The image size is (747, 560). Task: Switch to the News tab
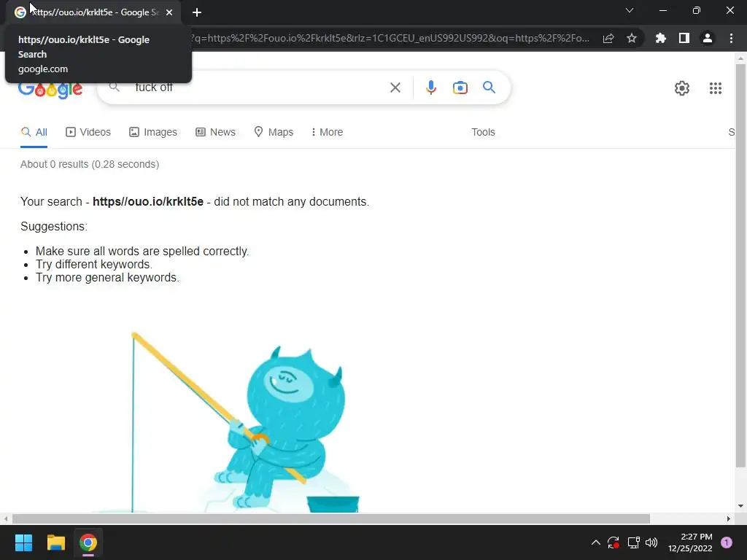click(215, 132)
